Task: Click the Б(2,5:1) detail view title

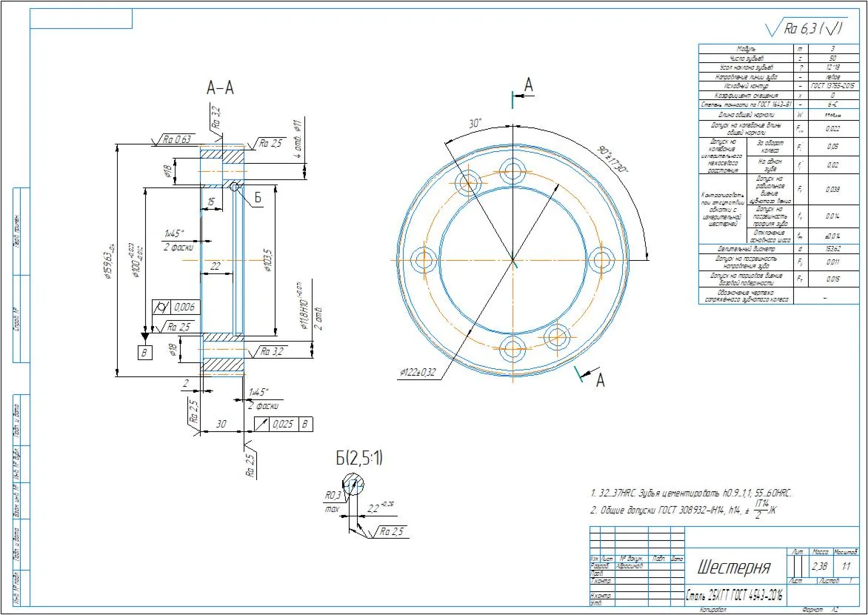Action: tap(359, 458)
